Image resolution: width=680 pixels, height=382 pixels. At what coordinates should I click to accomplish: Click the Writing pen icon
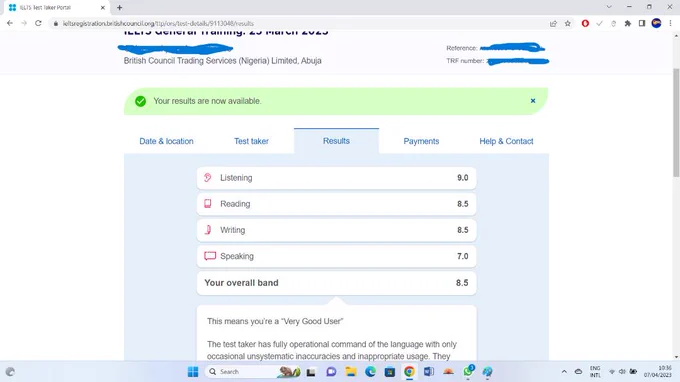pos(208,230)
